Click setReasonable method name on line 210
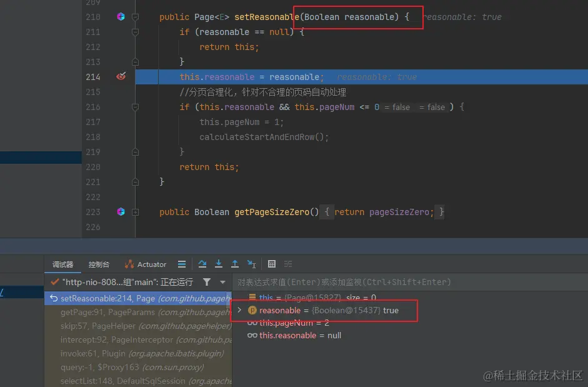588x387 pixels. tap(267, 17)
